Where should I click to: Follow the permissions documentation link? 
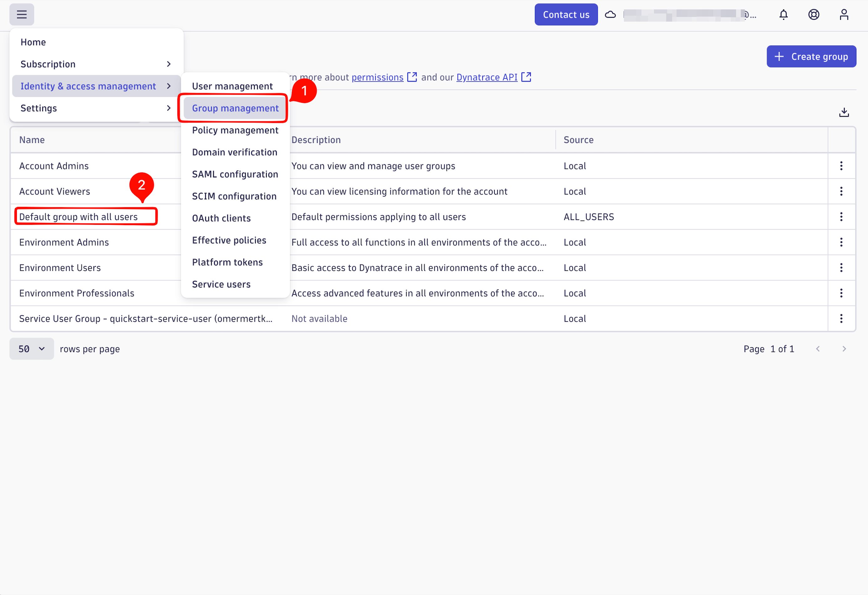[378, 77]
